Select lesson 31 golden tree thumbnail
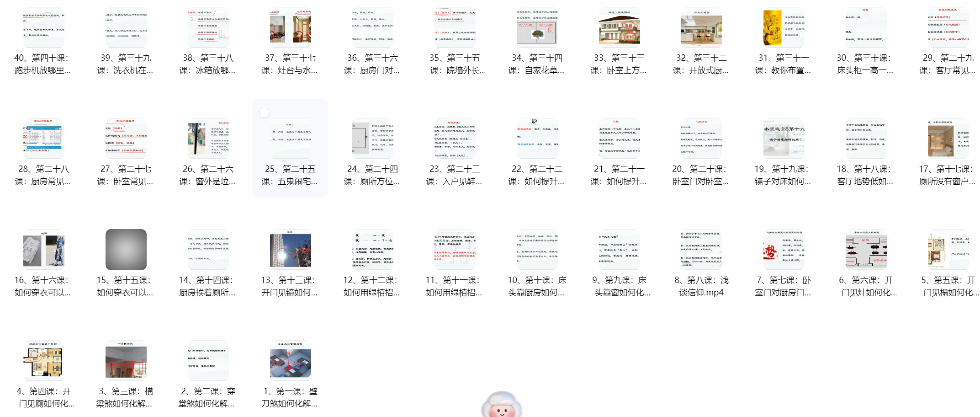 784,27
